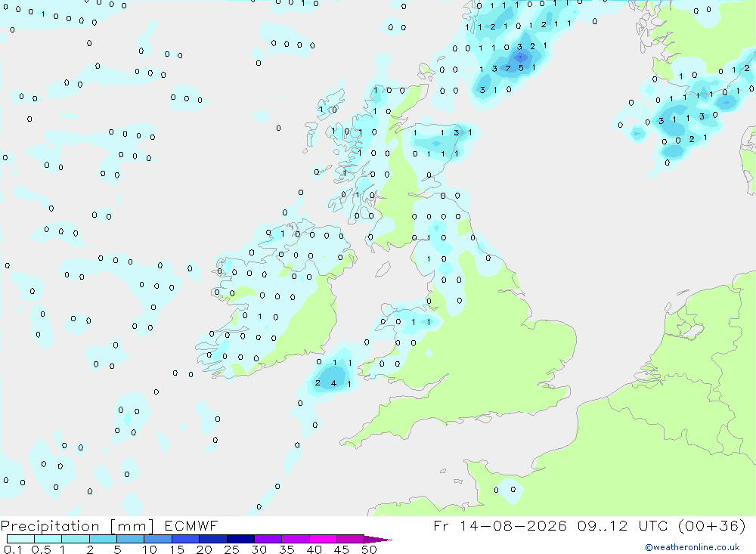Click the 30–35 mm purple legend swatch

(x=268, y=539)
